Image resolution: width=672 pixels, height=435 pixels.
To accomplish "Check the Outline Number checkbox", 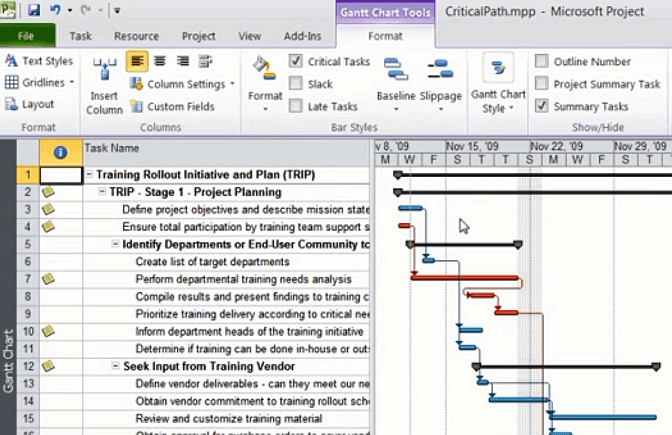I will click(541, 62).
